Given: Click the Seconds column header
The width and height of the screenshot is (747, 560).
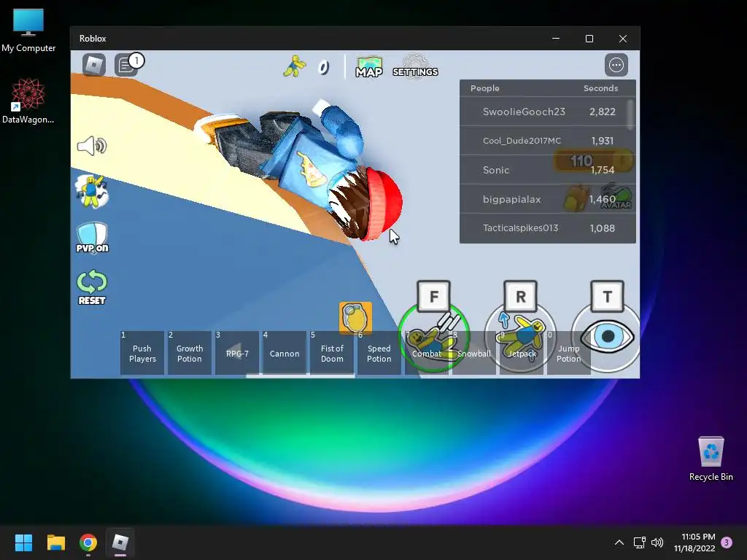Looking at the screenshot, I should [601, 88].
